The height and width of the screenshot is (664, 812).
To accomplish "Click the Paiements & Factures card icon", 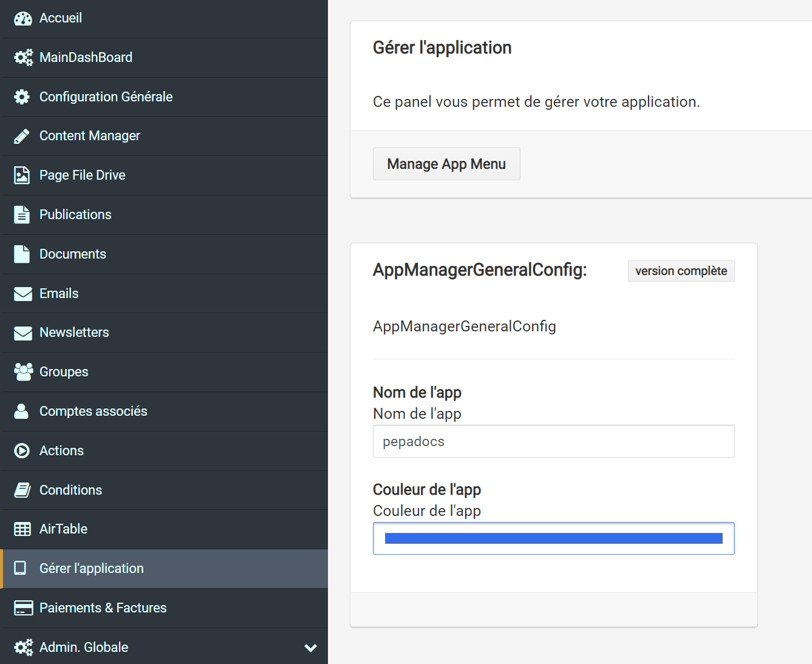I will point(23,608).
